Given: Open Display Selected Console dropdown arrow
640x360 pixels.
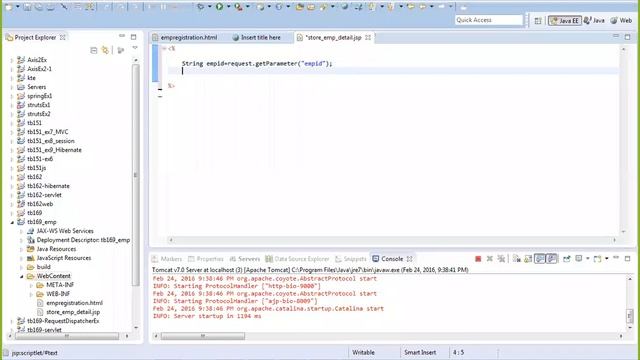Looking at the screenshot, I should pyautogui.click(x=587, y=259).
